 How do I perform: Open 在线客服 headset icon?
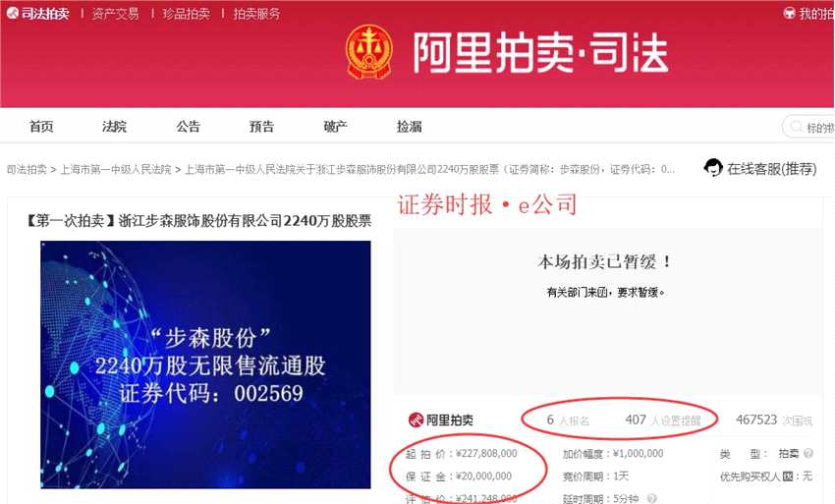(712, 168)
